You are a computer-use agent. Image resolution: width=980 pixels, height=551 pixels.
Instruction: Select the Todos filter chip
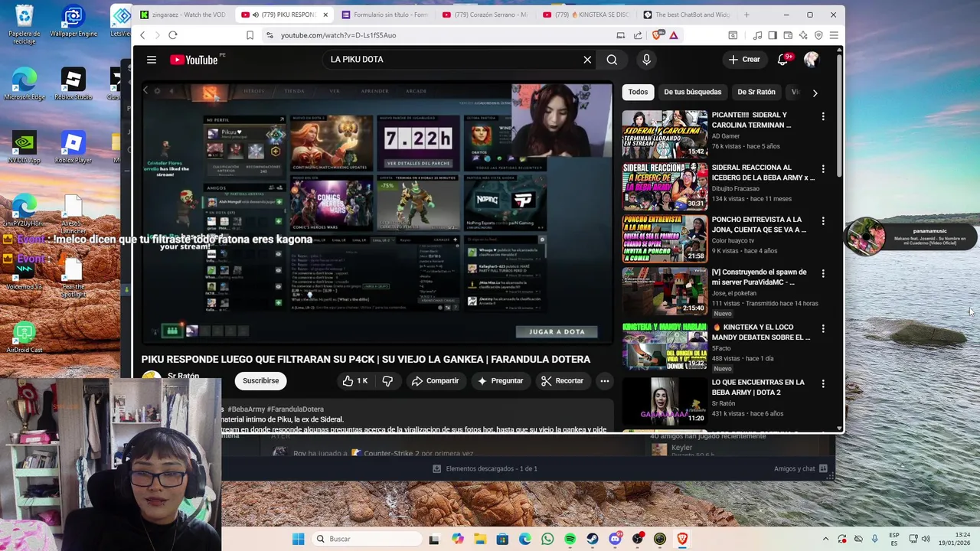point(638,92)
